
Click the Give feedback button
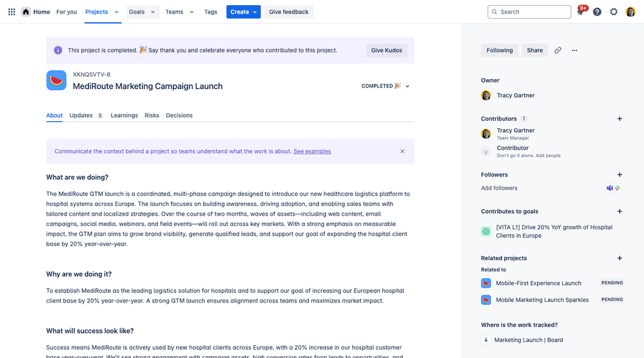(x=288, y=12)
